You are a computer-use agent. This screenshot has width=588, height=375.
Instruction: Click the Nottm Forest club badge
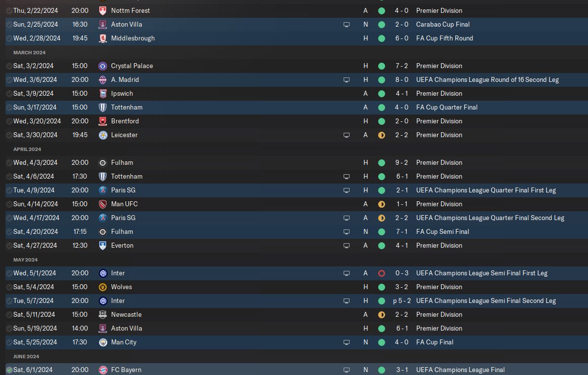(102, 10)
